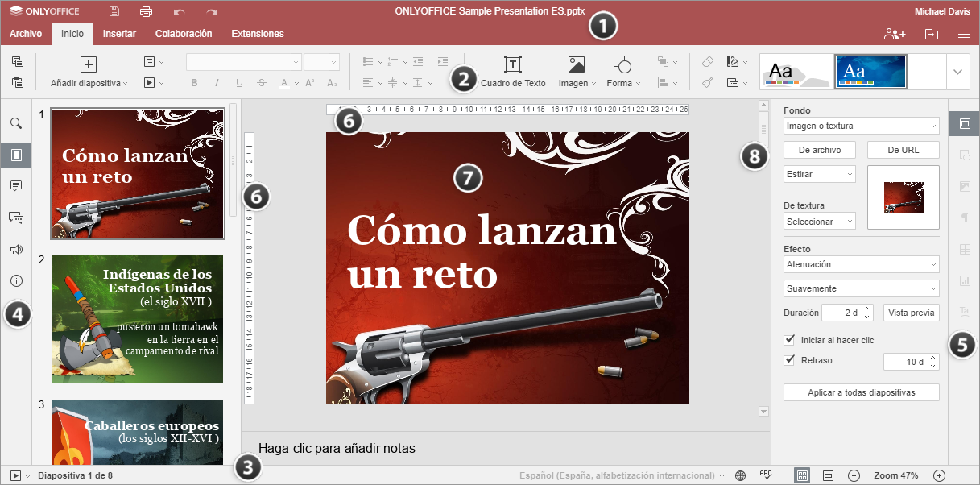
Task: Click the open file location icon
Action: pyautogui.click(x=931, y=34)
